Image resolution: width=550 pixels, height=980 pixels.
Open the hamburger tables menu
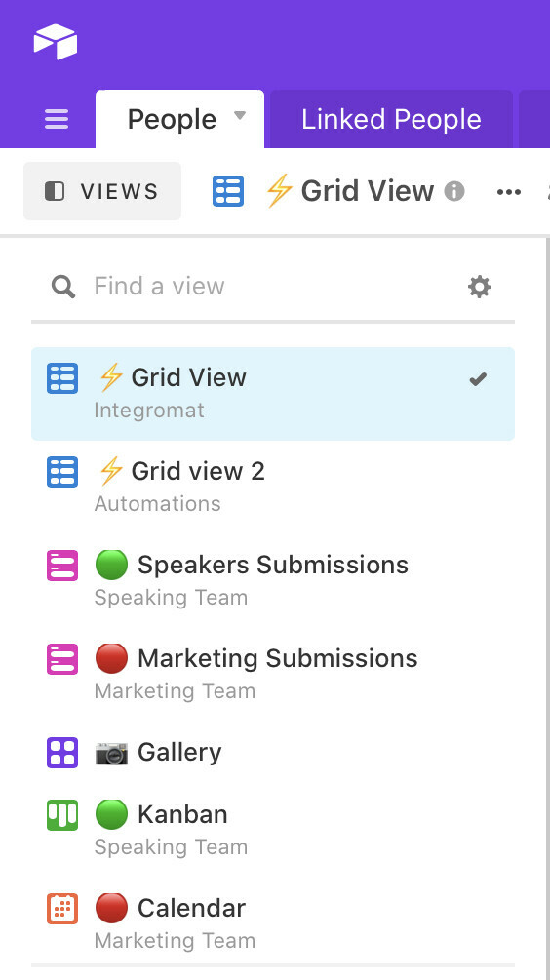[x=57, y=119]
